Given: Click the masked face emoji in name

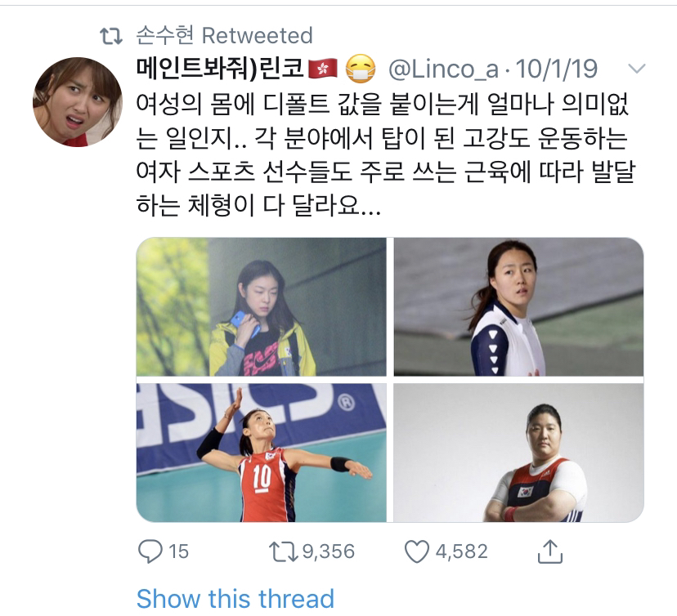Looking at the screenshot, I should pyautogui.click(x=361, y=69).
